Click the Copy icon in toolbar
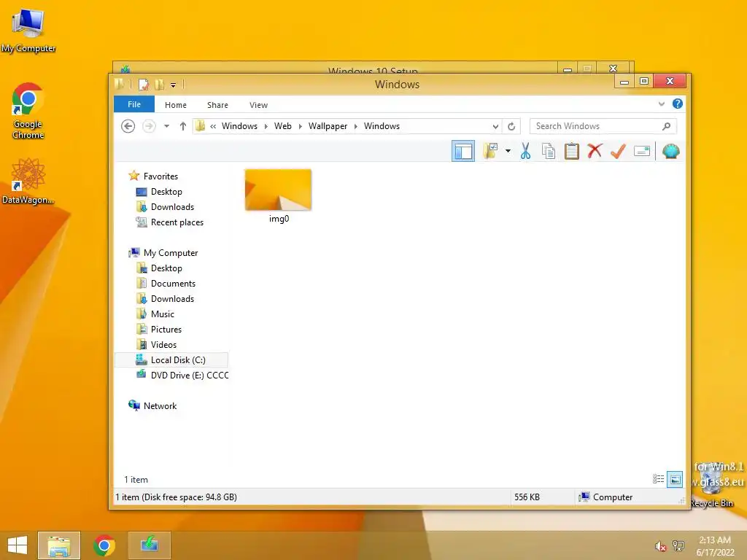The image size is (747, 560). 549,152
